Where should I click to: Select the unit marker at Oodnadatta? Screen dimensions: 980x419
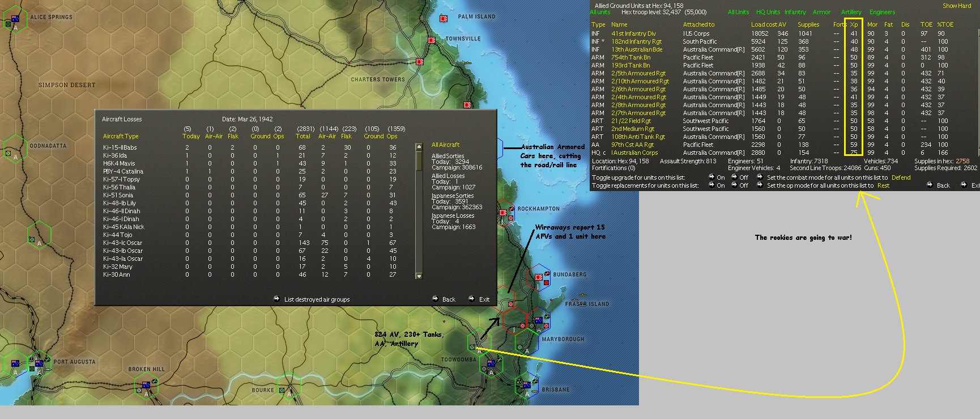(x=8, y=153)
